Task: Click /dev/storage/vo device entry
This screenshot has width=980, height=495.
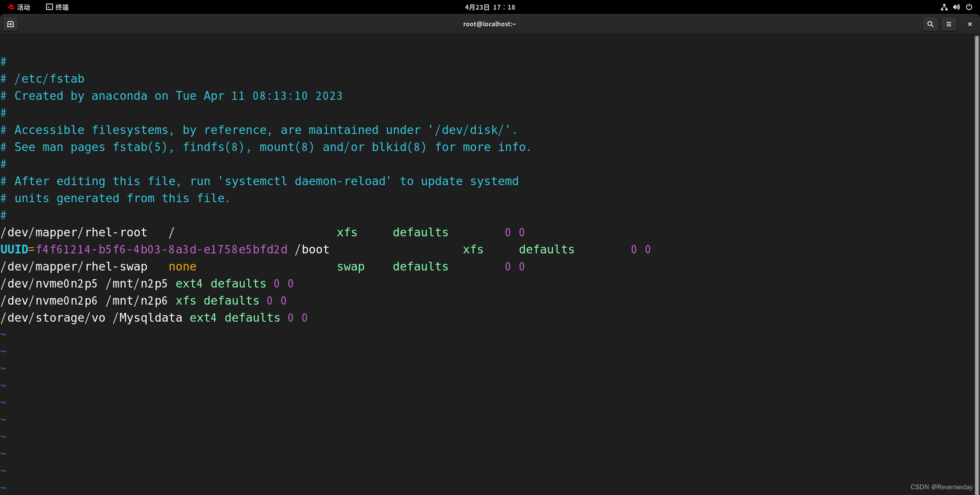Action: click(53, 318)
